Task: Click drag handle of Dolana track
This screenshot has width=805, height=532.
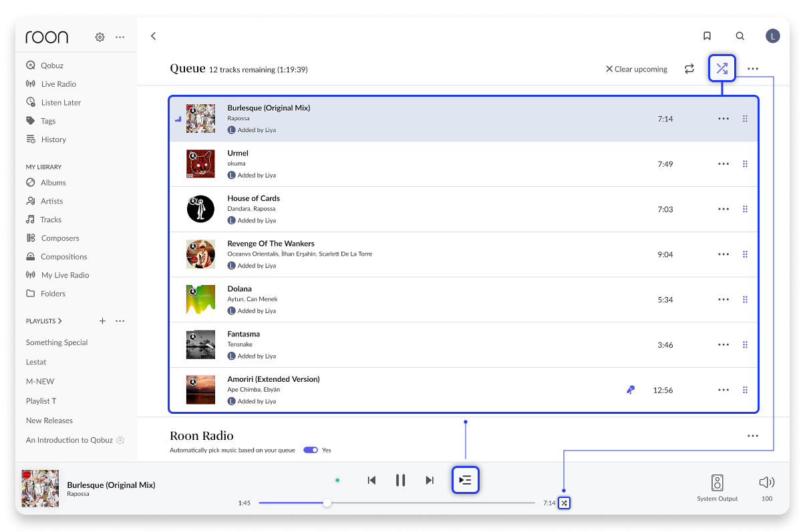Action: (x=746, y=300)
